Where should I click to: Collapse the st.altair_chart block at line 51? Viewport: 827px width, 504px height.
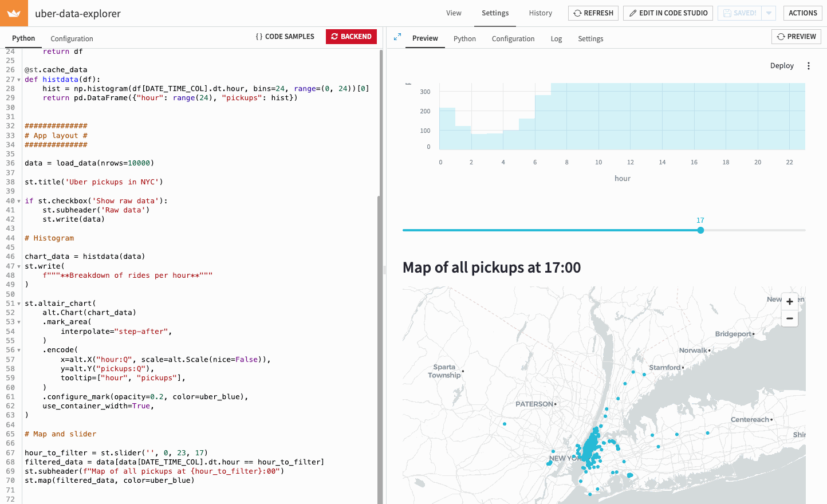[19, 304]
